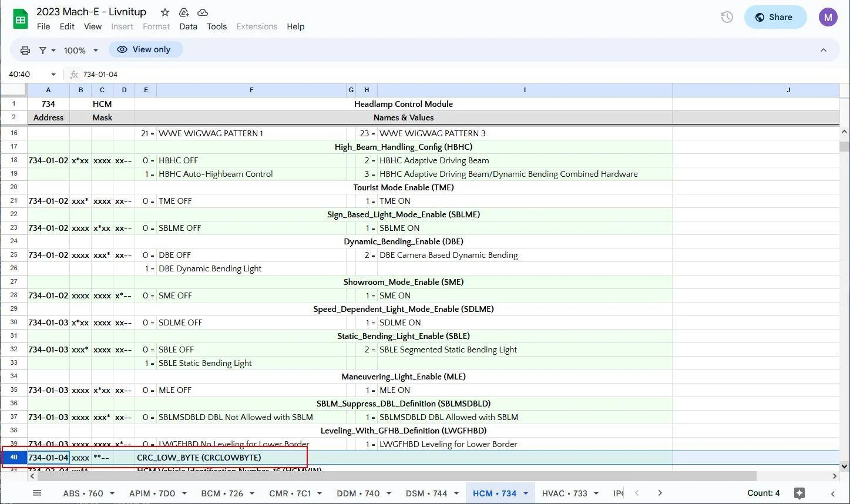The height and width of the screenshot is (504, 850).
Task: Select cell DBE Camera Based Dynamic Bending
Action: pyautogui.click(x=525, y=255)
